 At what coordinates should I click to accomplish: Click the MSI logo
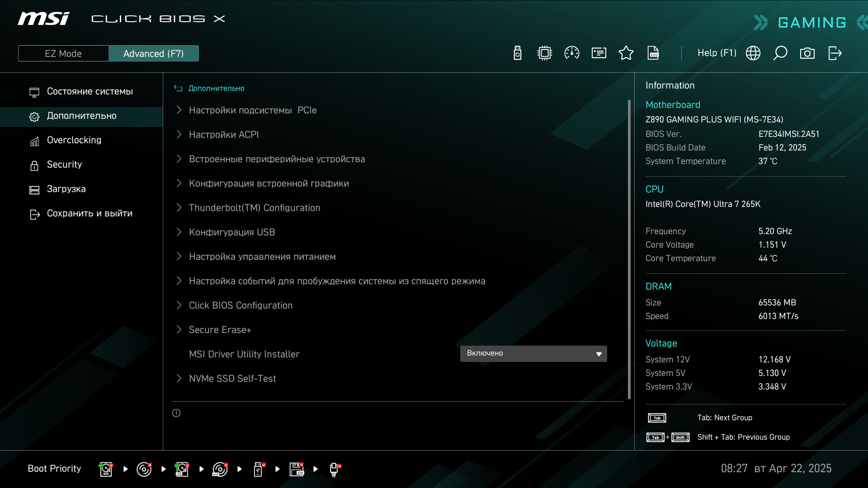point(43,19)
